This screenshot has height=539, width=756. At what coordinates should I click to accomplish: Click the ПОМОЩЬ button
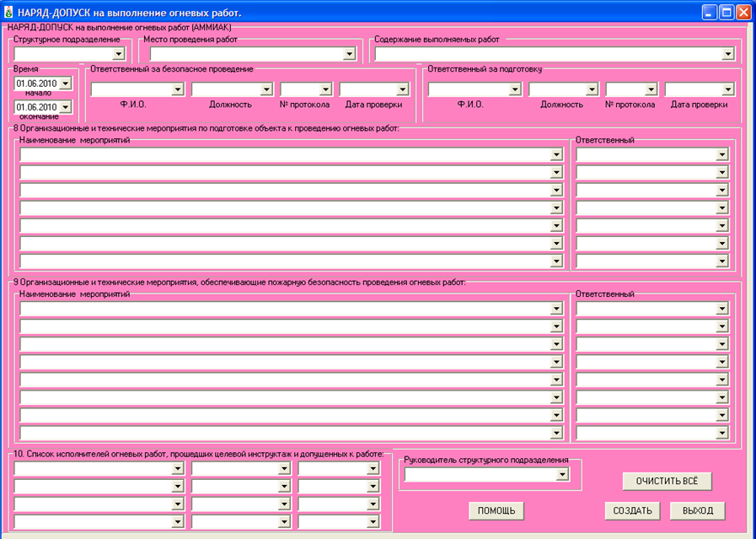(x=496, y=510)
